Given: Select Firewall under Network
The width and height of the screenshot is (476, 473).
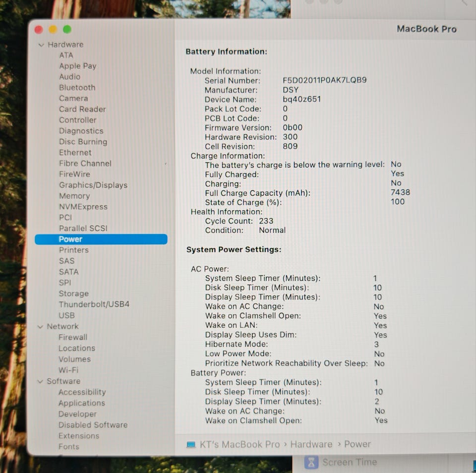Looking at the screenshot, I should click(73, 337).
